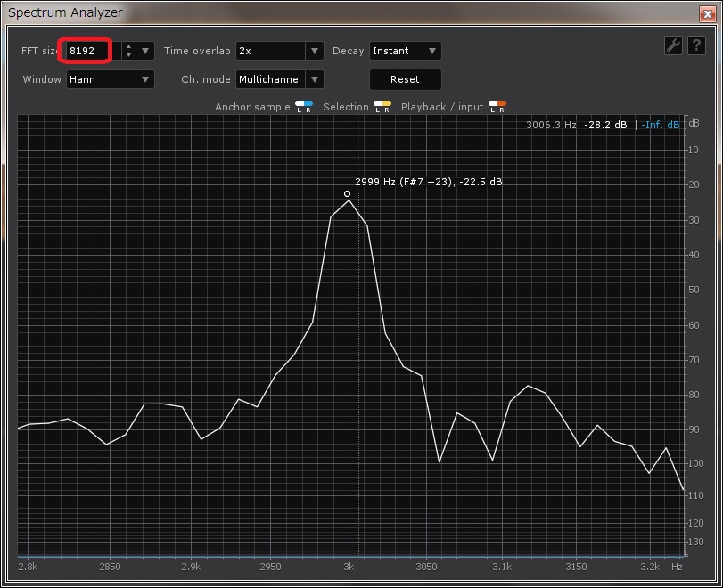The height and width of the screenshot is (588, 723).
Task: Increase FFT size with up stepper
Action: (x=129, y=46)
